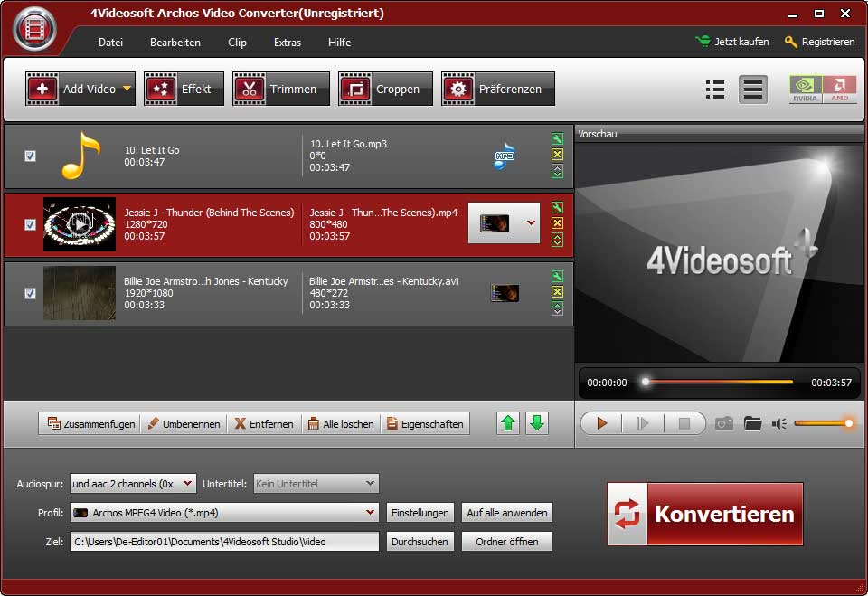The image size is (868, 596).
Task: Adjust the orange volume slider
Action: pos(822,423)
